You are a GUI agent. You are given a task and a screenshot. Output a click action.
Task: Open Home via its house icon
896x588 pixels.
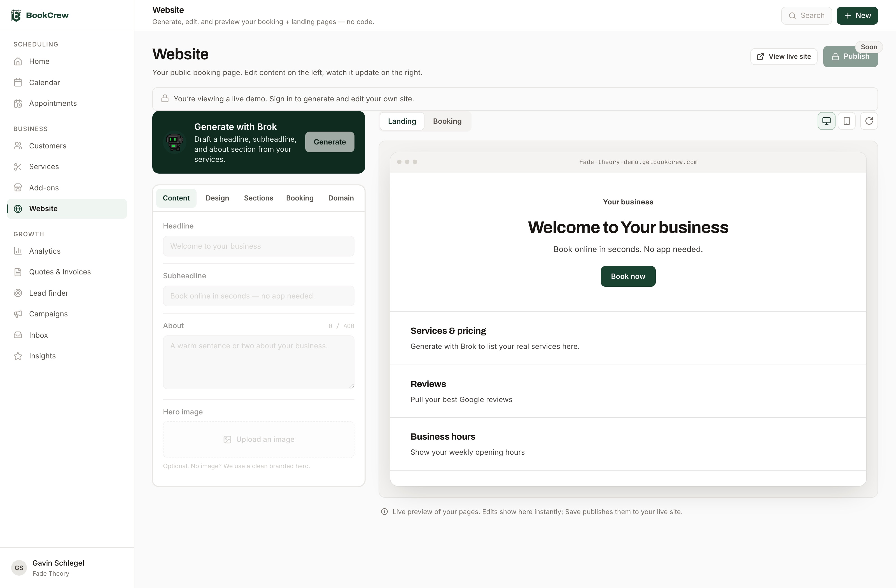click(x=18, y=61)
